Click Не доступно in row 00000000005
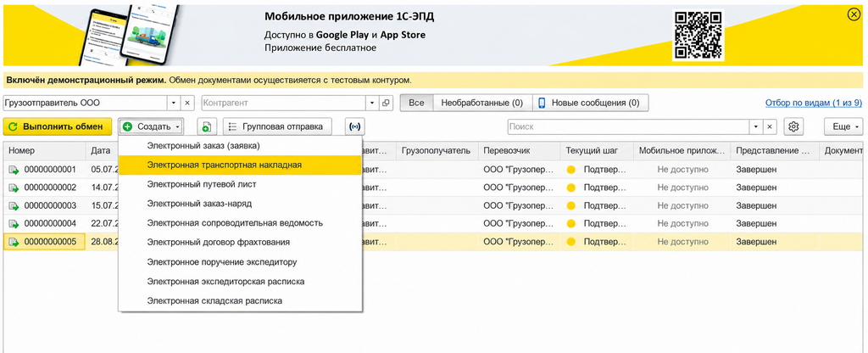Image resolution: width=868 pixels, height=353 pixels. [x=682, y=242]
